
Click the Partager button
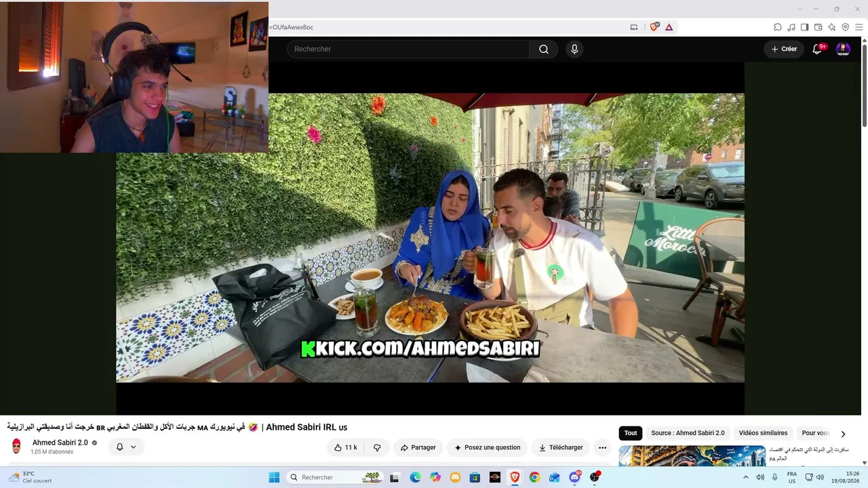tap(418, 447)
